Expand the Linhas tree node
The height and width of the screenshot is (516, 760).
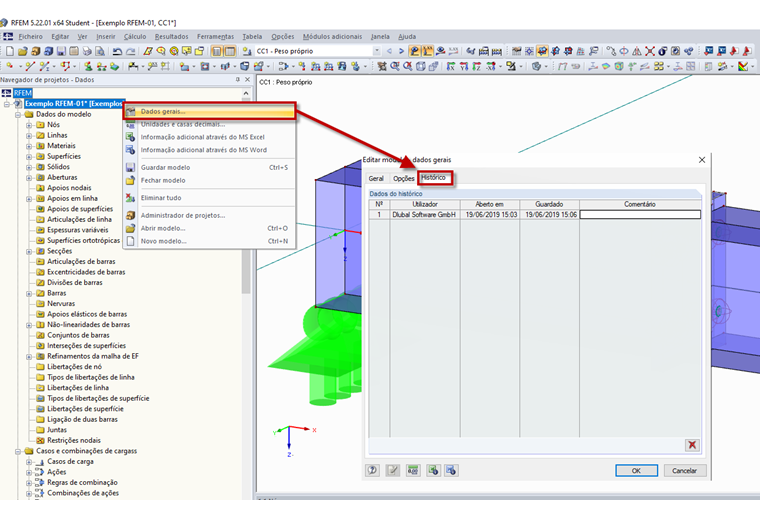[29, 136]
